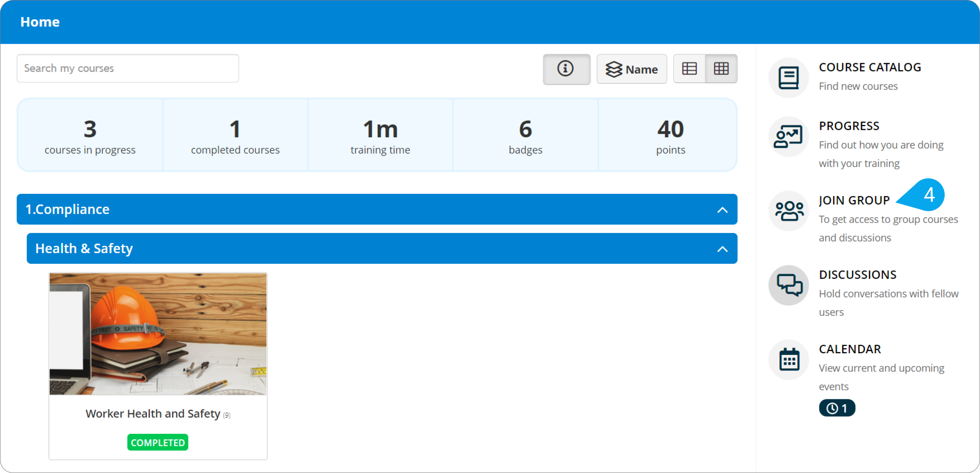Screen dimensions: 980x473
Task: Open the Discussions chat bubbles icon
Action: coord(788,285)
